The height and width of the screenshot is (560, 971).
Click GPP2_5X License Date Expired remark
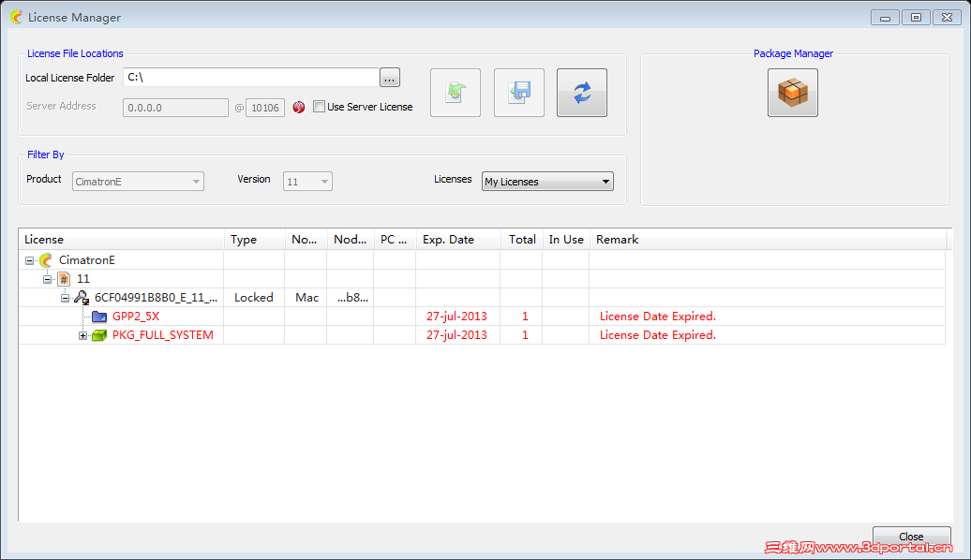[658, 317]
